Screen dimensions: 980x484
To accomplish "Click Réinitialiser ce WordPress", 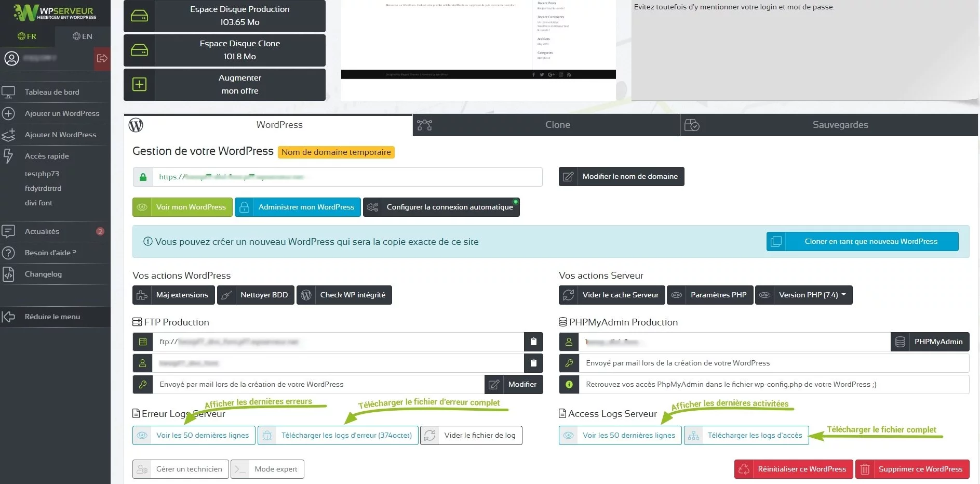I will [x=794, y=469].
